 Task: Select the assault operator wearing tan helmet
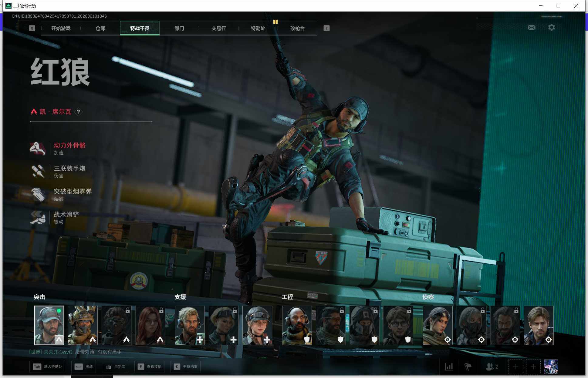[83, 325]
